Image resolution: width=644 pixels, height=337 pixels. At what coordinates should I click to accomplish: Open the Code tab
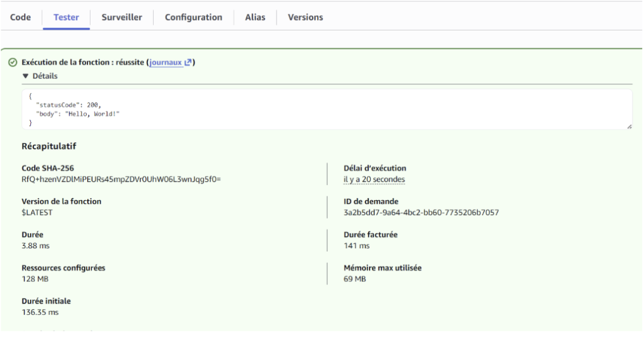(20, 17)
